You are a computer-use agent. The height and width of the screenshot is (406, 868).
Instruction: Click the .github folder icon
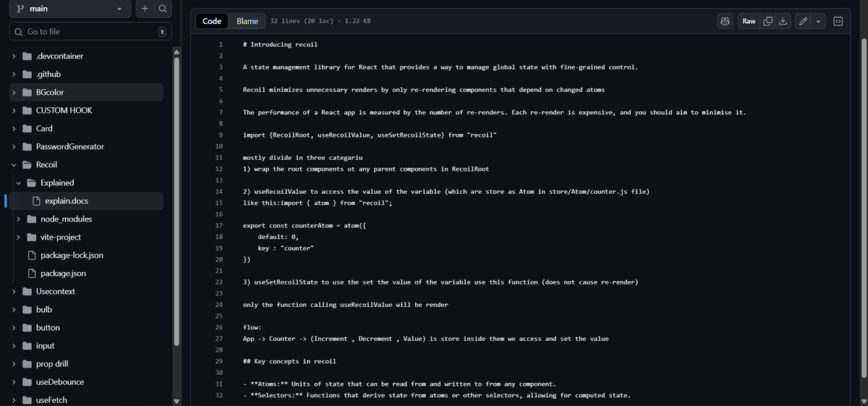tap(27, 75)
